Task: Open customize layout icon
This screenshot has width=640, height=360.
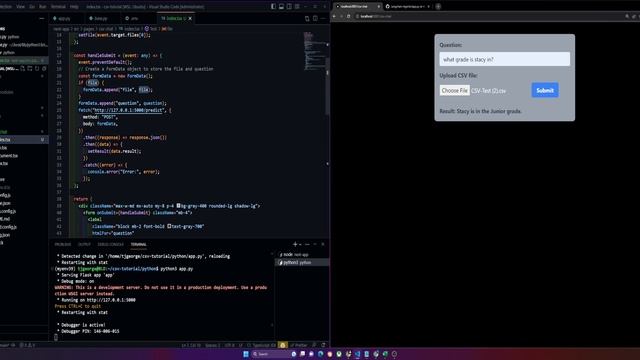Action: click(297, 7)
